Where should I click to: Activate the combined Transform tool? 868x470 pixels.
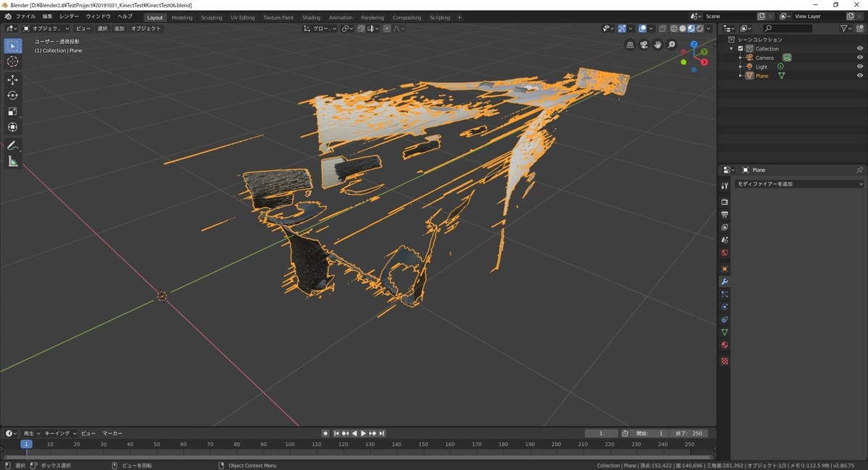pos(12,127)
